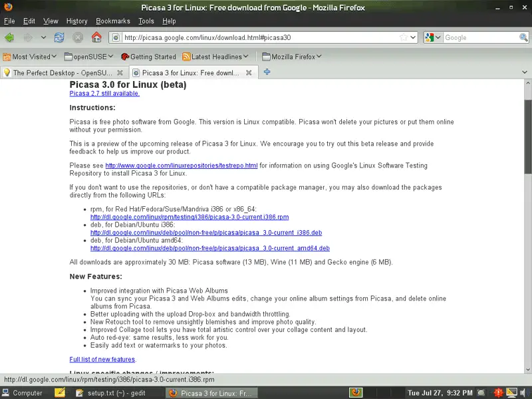Download the picasa_3.0-current_amd64.deb link

pyautogui.click(x=210, y=248)
